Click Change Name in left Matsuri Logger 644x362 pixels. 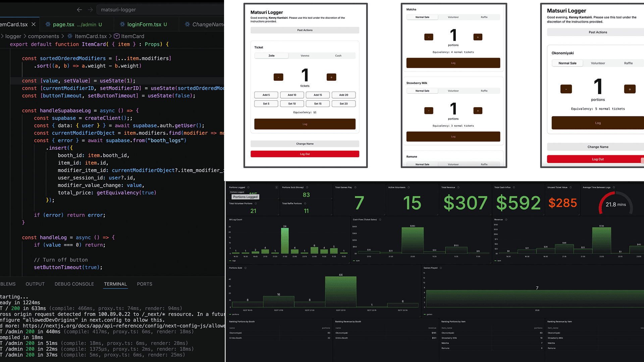(x=305, y=144)
